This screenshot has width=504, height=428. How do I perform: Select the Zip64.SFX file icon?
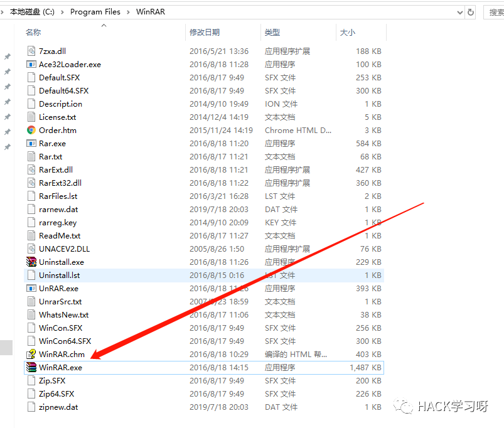[31, 393]
